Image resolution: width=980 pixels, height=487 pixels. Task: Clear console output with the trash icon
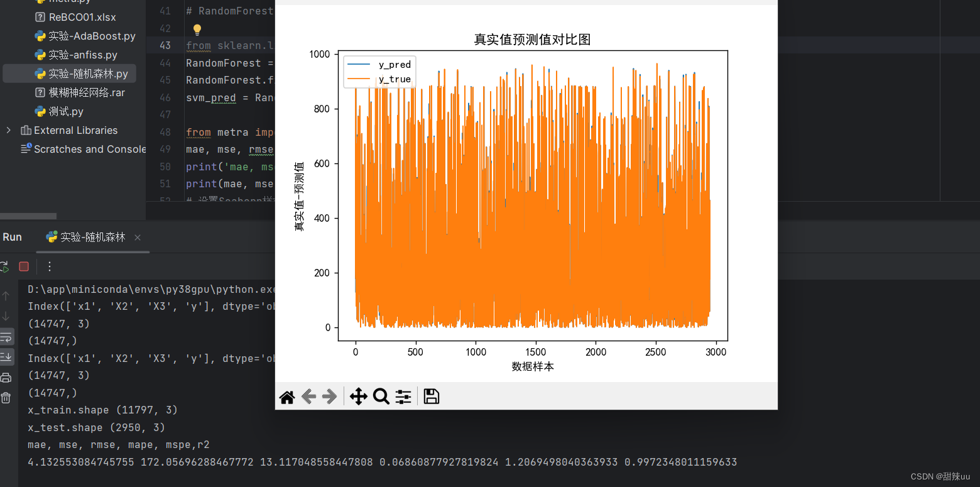coord(7,397)
